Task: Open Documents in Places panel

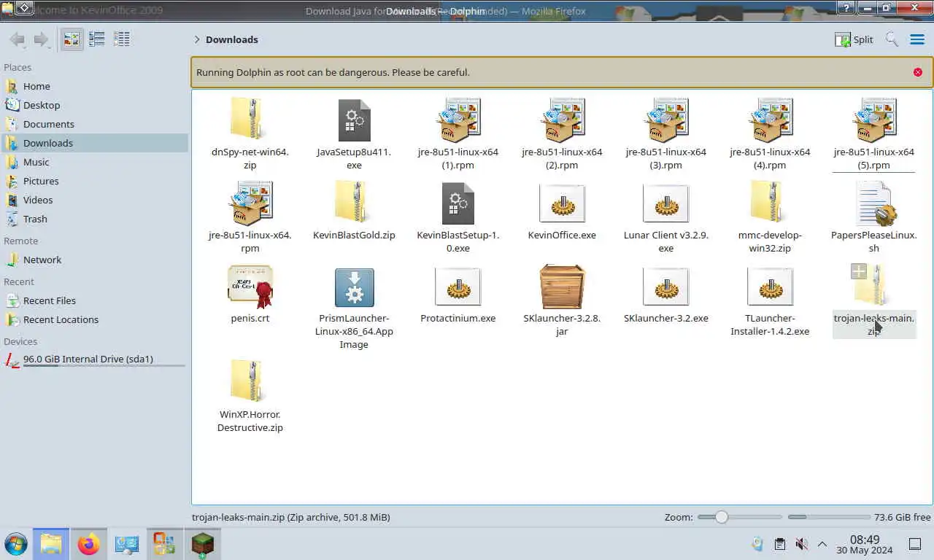Action: click(94, 124)
